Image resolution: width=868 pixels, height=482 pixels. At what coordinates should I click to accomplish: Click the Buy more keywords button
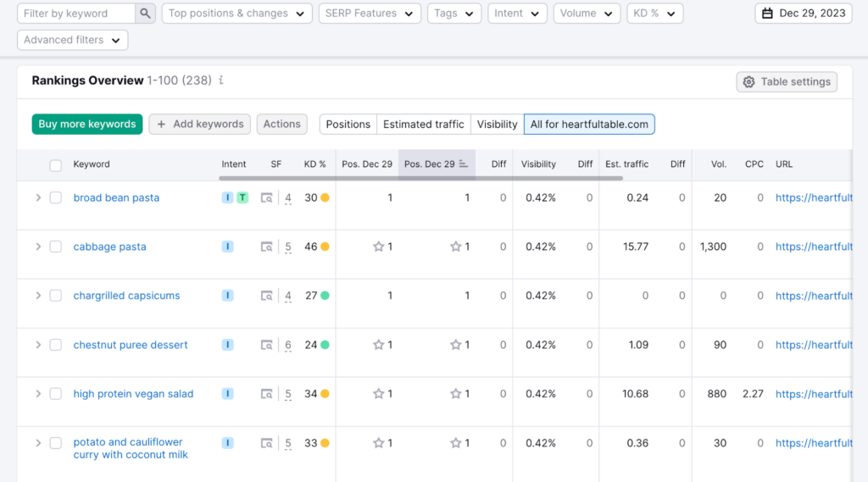click(x=87, y=124)
